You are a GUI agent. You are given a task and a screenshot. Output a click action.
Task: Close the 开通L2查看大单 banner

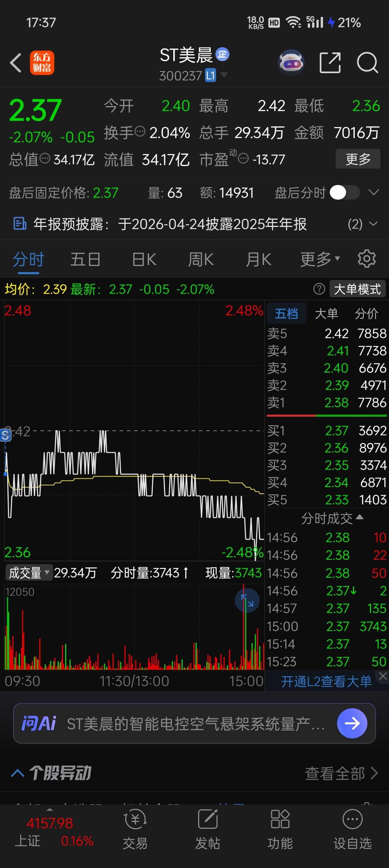click(383, 676)
